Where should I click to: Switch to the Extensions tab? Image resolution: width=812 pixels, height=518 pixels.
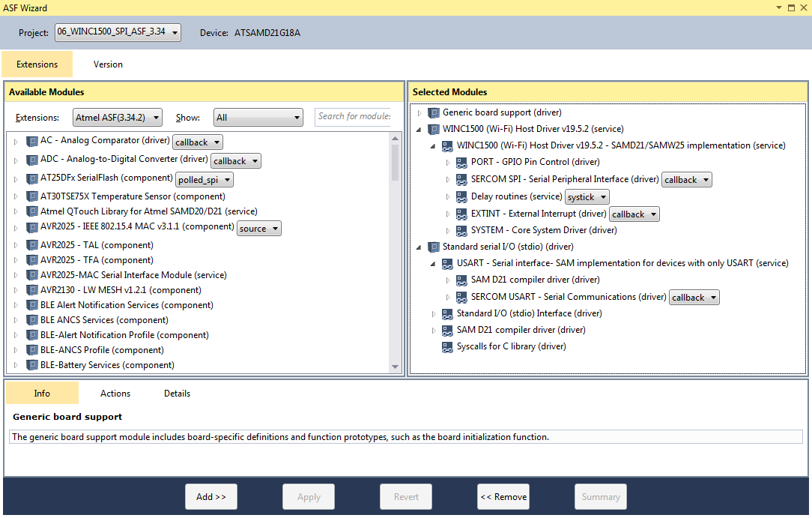37,64
